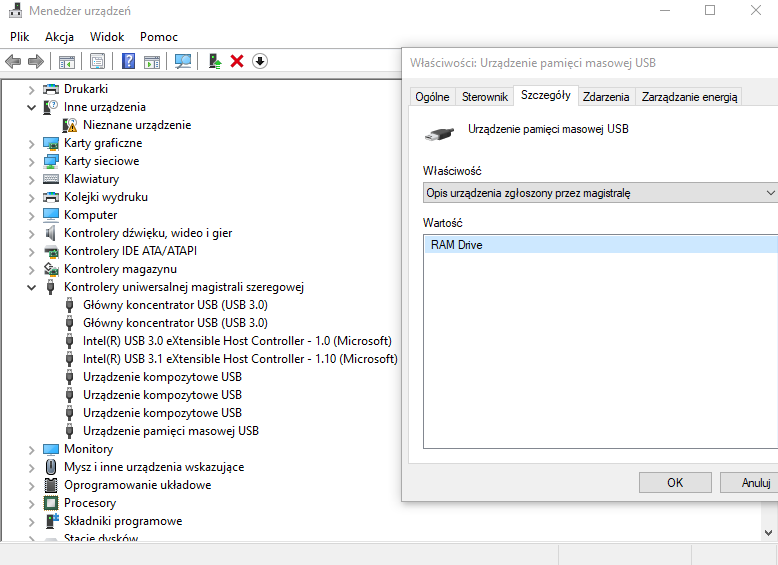Click the Monitory display icon
Screen dimensions: 778x565
[51, 449]
